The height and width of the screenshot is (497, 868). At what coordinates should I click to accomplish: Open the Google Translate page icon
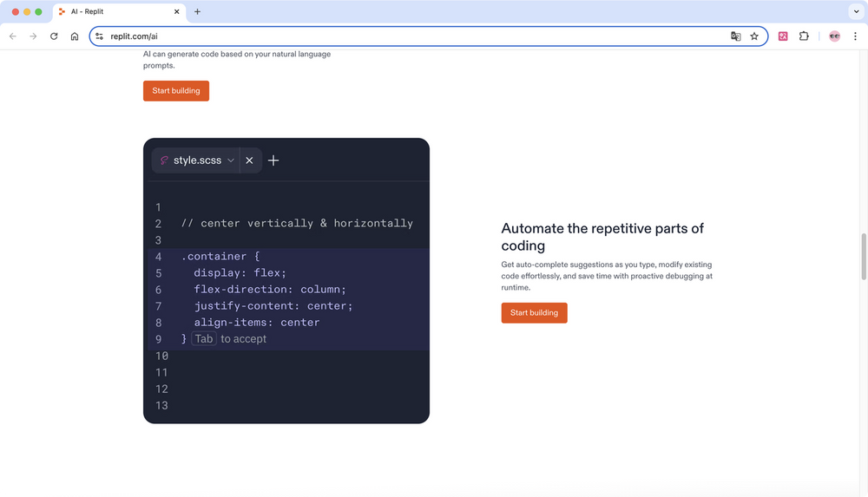click(x=735, y=36)
